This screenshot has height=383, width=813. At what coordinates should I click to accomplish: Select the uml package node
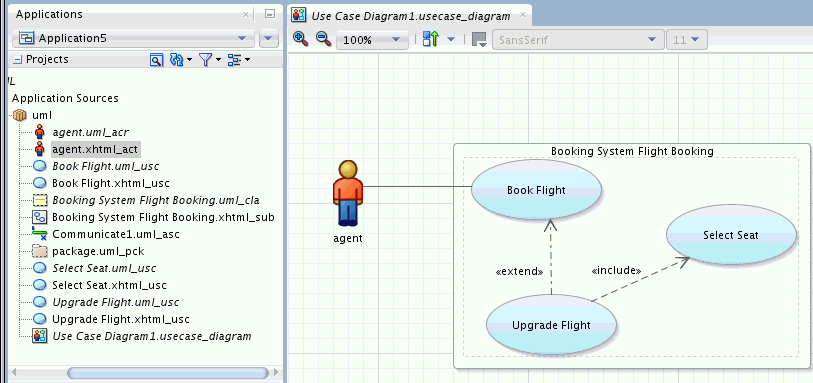coord(42,115)
